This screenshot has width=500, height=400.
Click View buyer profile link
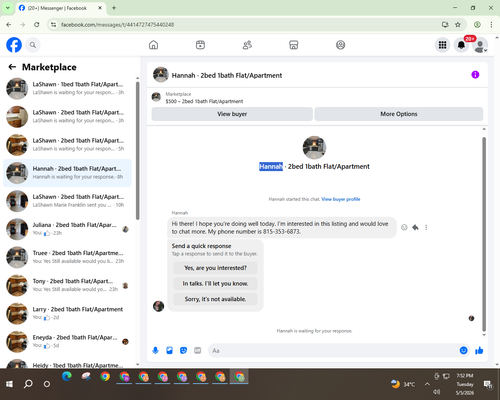(x=341, y=199)
